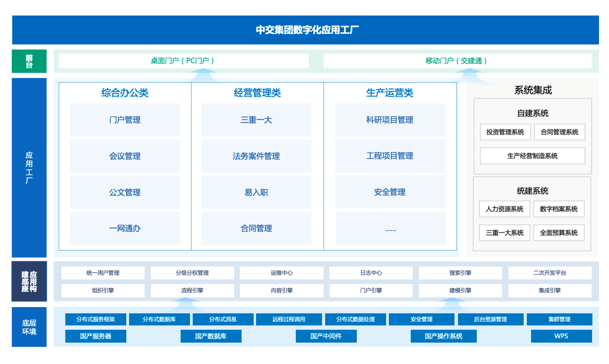This screenshot has width=609, height=364.
Task: Select 人力资源系统 in 统建系统
Action: (504, 209)
